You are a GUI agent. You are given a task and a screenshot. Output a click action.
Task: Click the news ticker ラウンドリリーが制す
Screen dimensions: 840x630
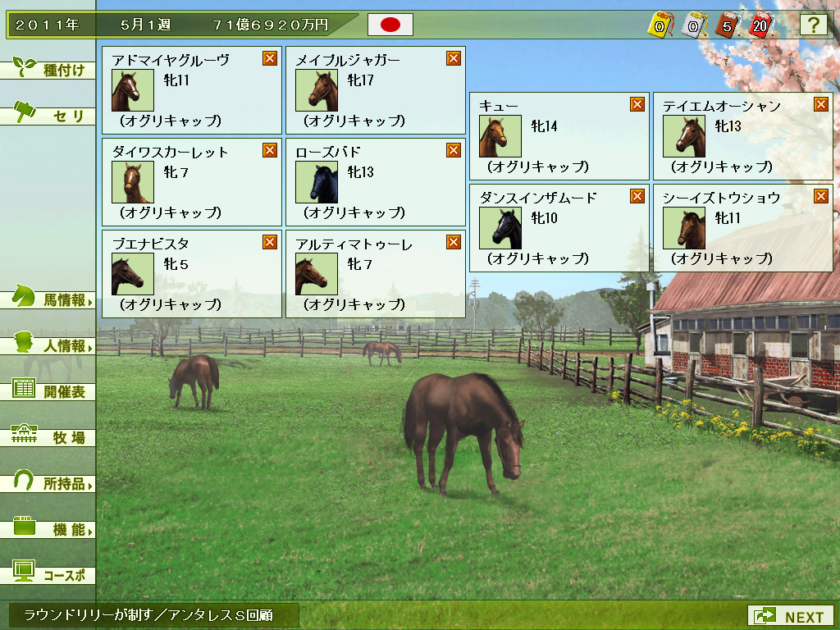(149, 615)
